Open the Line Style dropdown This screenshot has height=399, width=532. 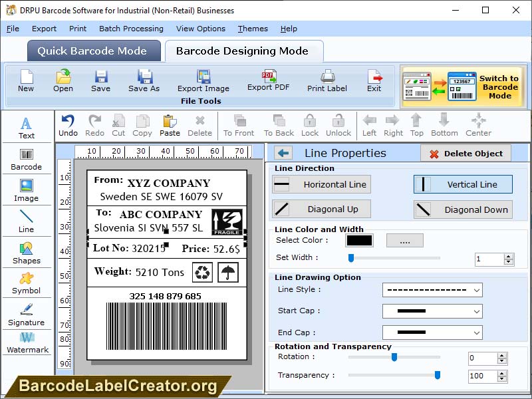pyautogui.click(x=432, y=290)
